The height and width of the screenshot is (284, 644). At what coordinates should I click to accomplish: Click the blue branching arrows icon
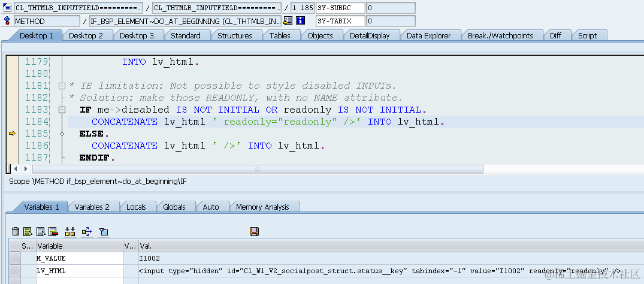coord(87,232)
